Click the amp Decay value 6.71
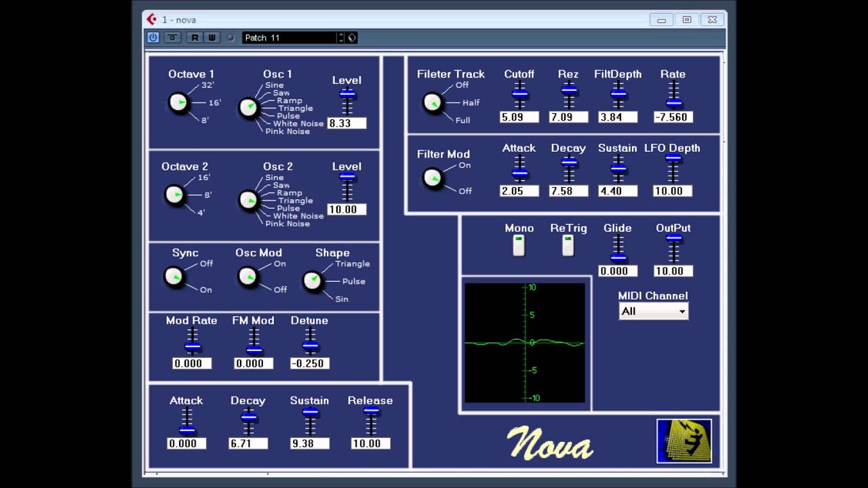The height and width of the screenshot is (488, 868). pos(248,443)
